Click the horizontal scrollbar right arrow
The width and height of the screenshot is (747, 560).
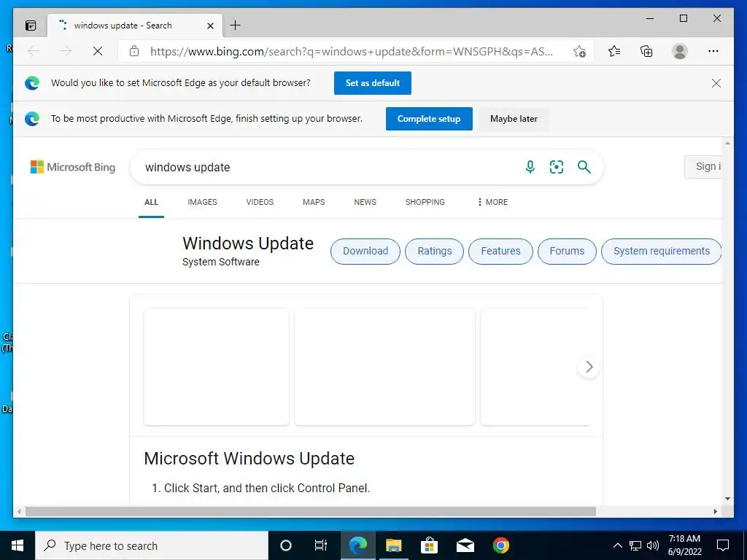click(716, 511)
